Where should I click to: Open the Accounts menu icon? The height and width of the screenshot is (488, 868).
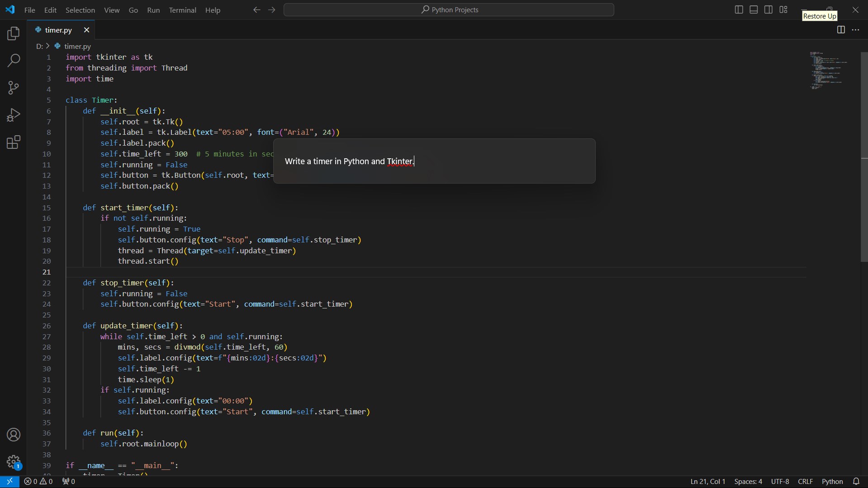coord(14,435)
